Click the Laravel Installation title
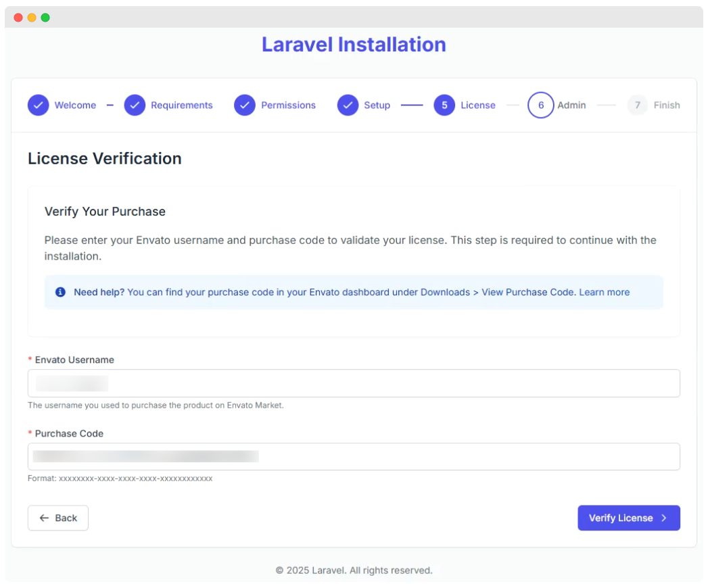708x588 pixels. point(354,45)
